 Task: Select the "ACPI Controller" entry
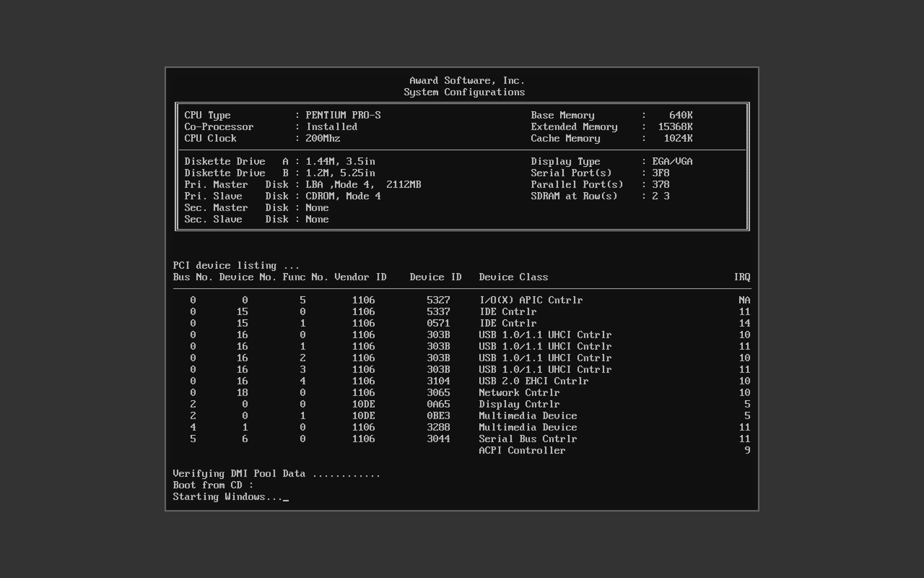[522, 450]
